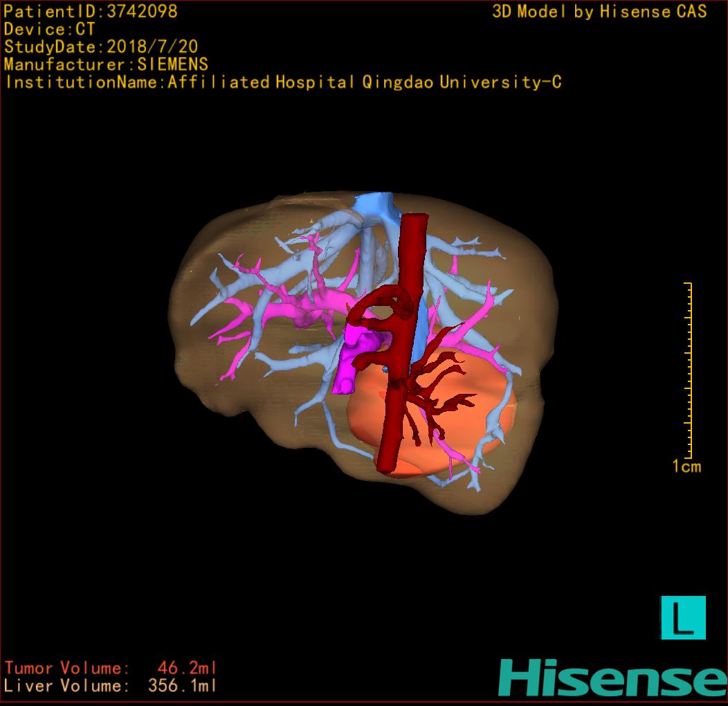The width and height of the screenshot is (728, 706).
Task: Select the blue vena cava at top
Action: (374, 206)
